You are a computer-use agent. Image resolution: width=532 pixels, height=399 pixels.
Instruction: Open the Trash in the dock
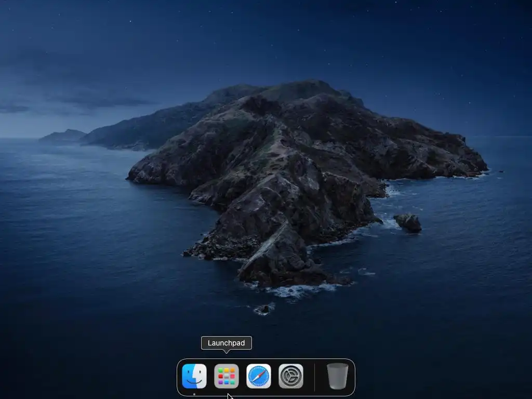pyautogui.click(x=337, y=376)
